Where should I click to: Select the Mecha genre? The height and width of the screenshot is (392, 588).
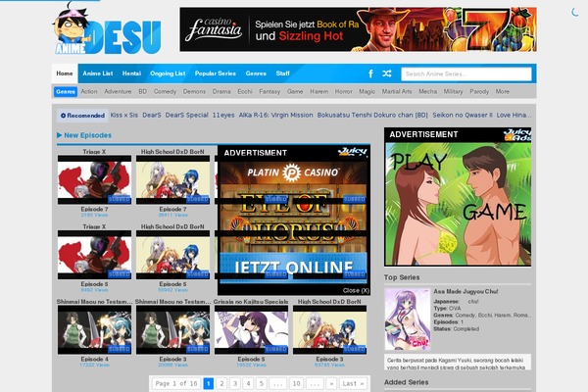428,91
